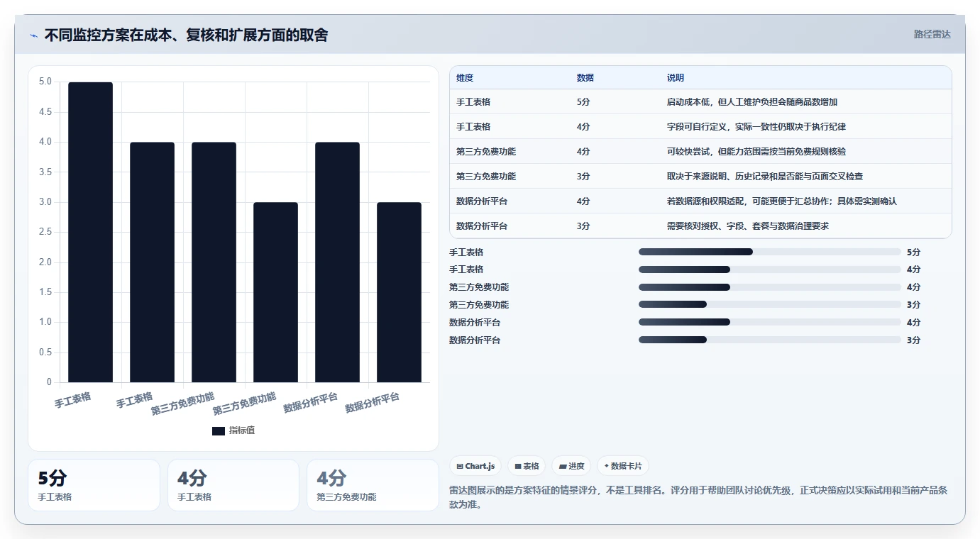The image size is (980, 539).
Task: Click the 路径雷达 label in the header
Action: tap(932, 34)
